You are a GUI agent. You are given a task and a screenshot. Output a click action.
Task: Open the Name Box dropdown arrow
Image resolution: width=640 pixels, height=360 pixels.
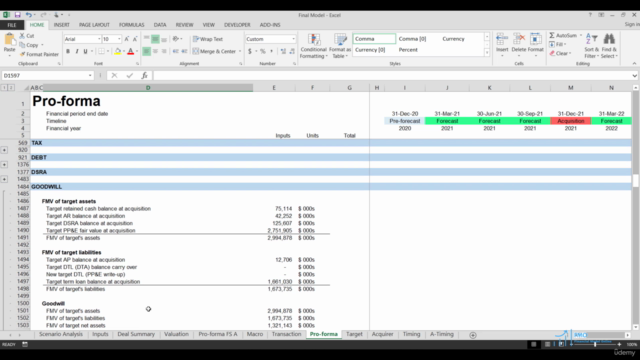(x=90, y=76)
